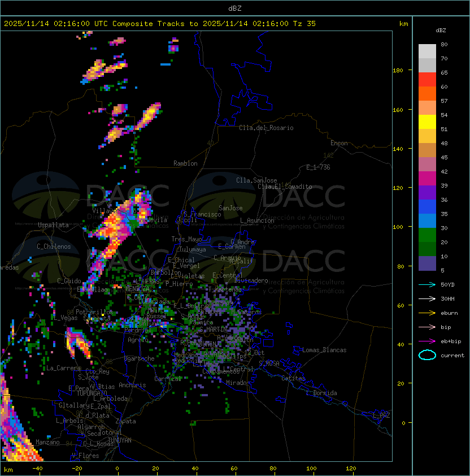Image resolution: width=470 pixels, height=476 pixels.
Task: Click the Anchoris map label
Action: tap(132, 385)
